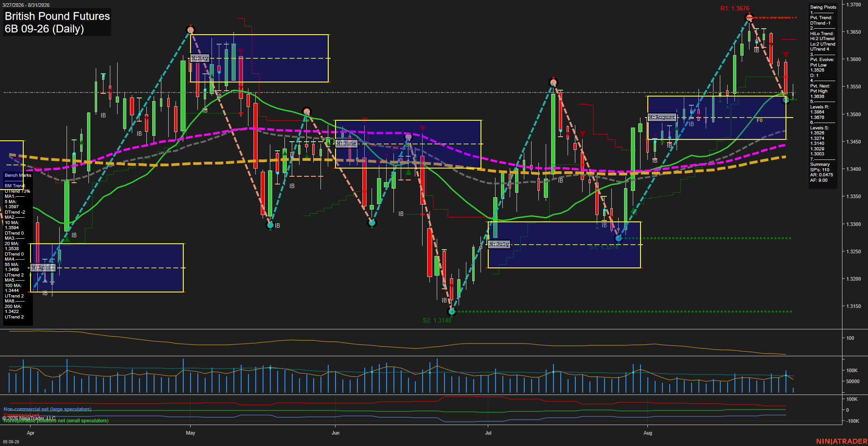
Task: Click the '50000' volume axis label
Action: (x=852, y=381)
